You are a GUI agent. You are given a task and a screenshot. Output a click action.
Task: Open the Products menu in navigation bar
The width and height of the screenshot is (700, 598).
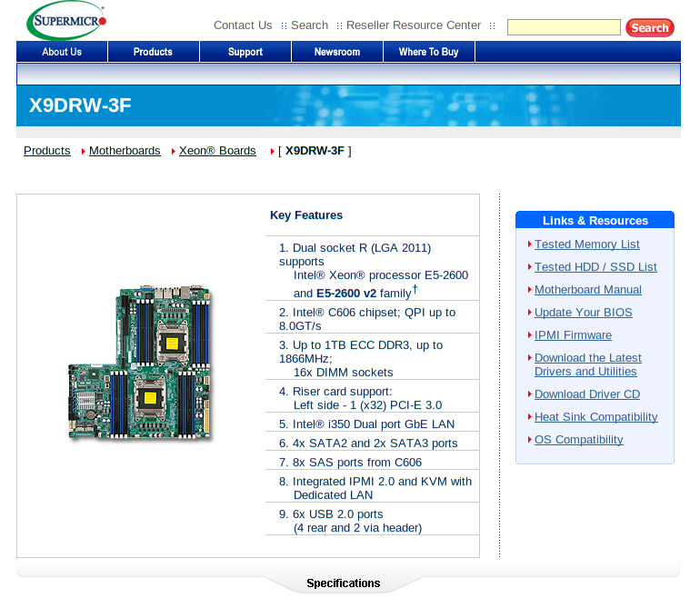(x=153, y=52)
